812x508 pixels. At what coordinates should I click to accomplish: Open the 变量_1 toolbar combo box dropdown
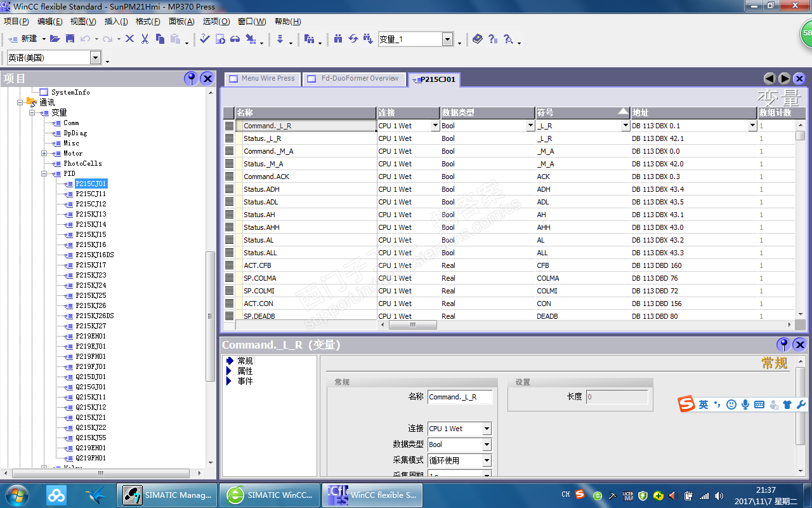[447, 39]
